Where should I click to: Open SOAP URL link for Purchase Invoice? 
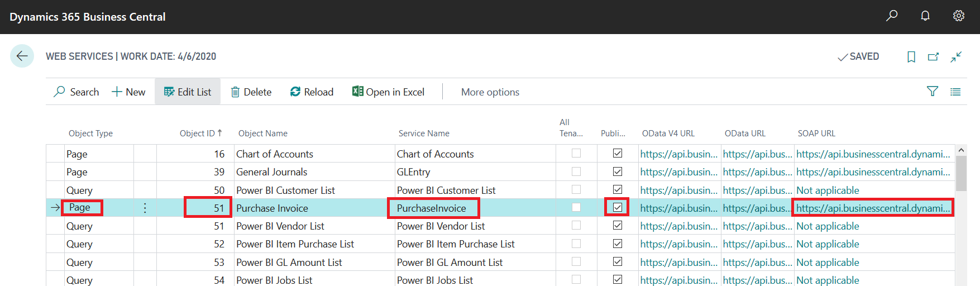click(873, 208)
